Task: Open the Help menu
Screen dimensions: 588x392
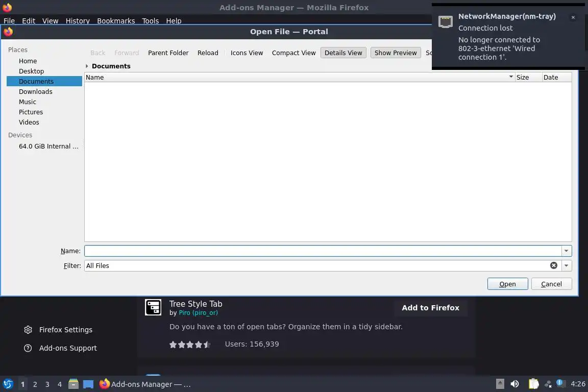Action: pos(174,20)
